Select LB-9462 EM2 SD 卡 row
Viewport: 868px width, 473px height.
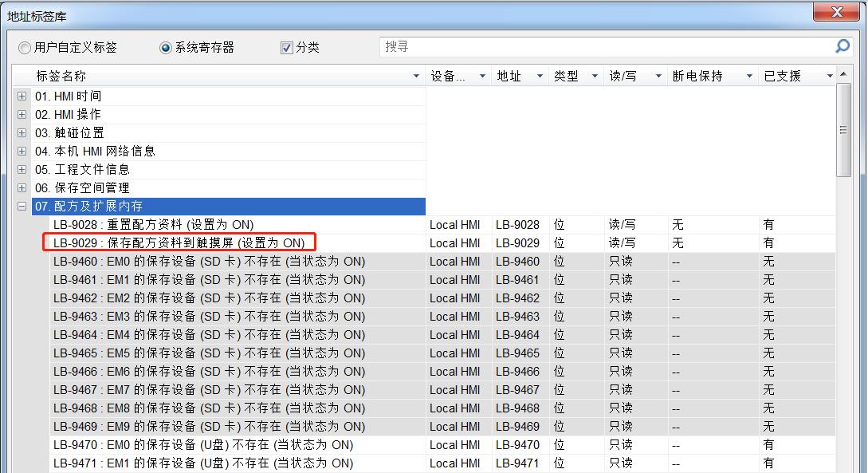442,298
